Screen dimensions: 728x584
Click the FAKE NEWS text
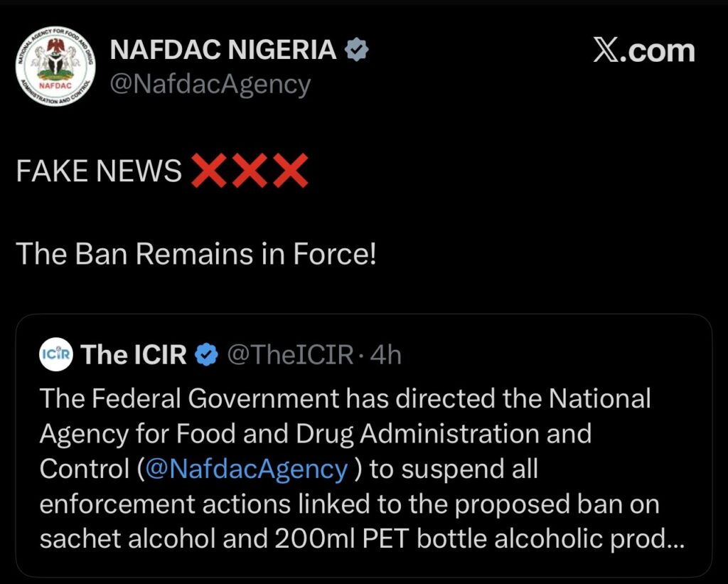99,171
